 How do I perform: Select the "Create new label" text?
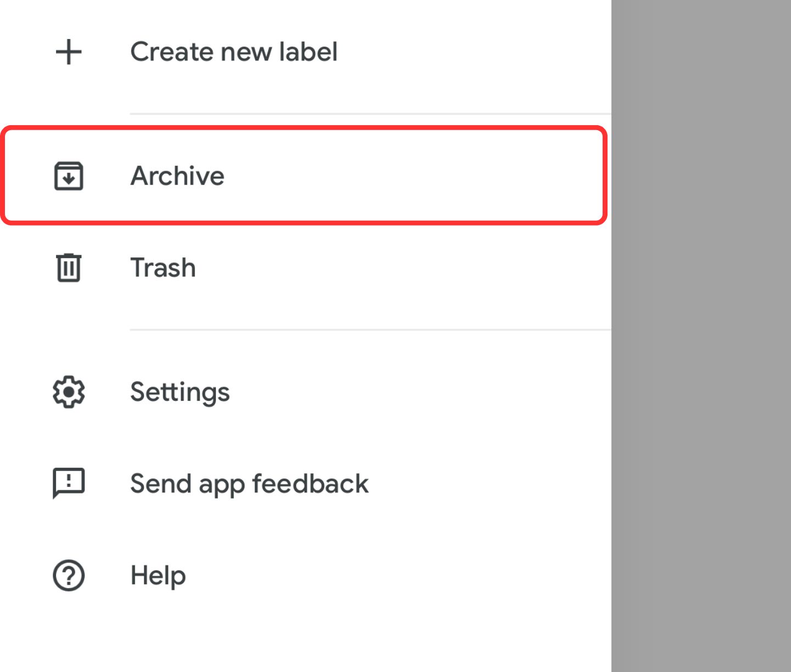click(233, 52)
